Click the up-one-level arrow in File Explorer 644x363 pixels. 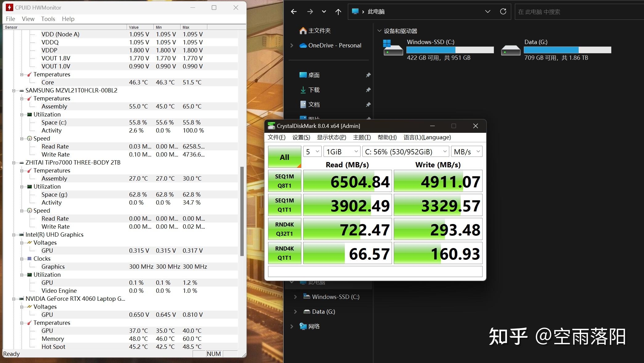tap(338, 11)
